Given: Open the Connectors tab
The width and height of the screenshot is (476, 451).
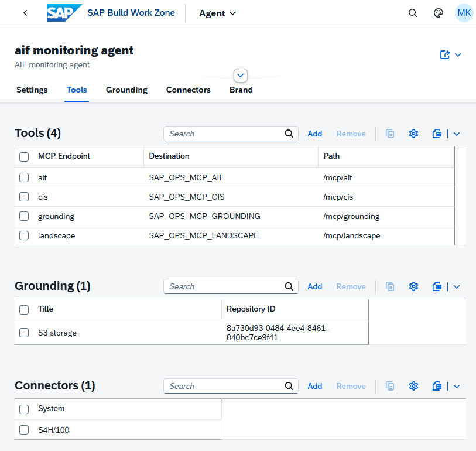Looking at the screenshot, I should (x=188, y=90).
